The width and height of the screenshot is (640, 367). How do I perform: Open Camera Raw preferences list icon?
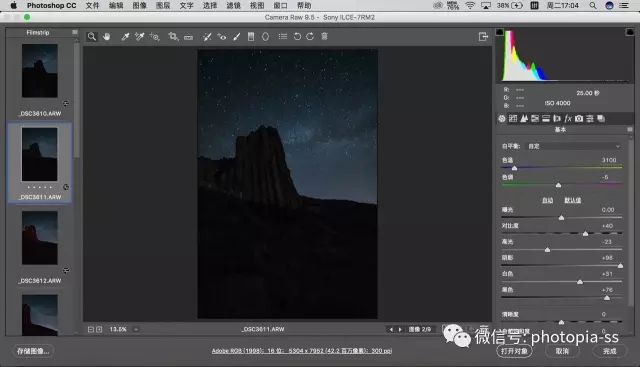282,37
